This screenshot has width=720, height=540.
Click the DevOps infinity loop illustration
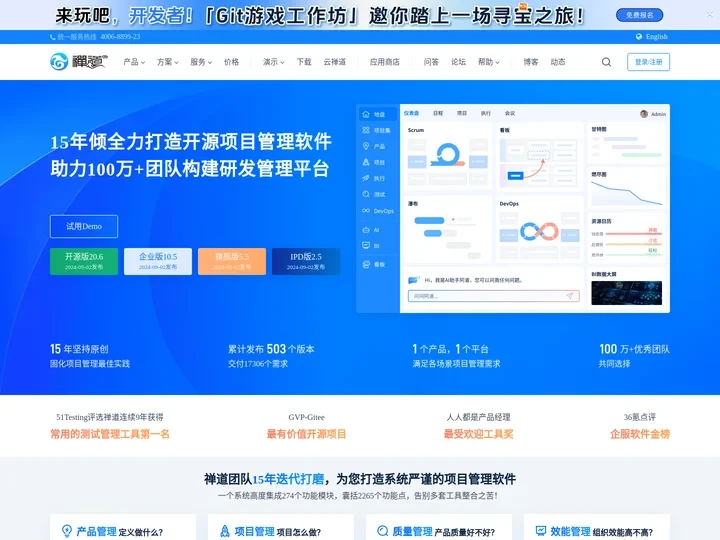tap(539, 231)
